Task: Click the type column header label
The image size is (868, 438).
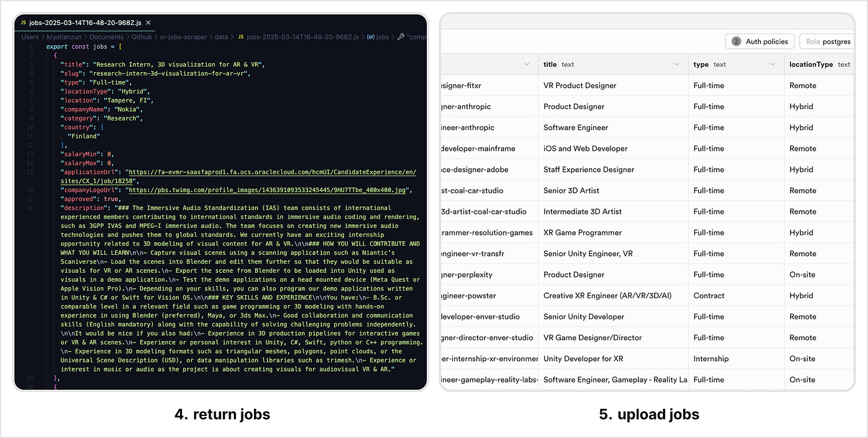Action: pos(701,64)
